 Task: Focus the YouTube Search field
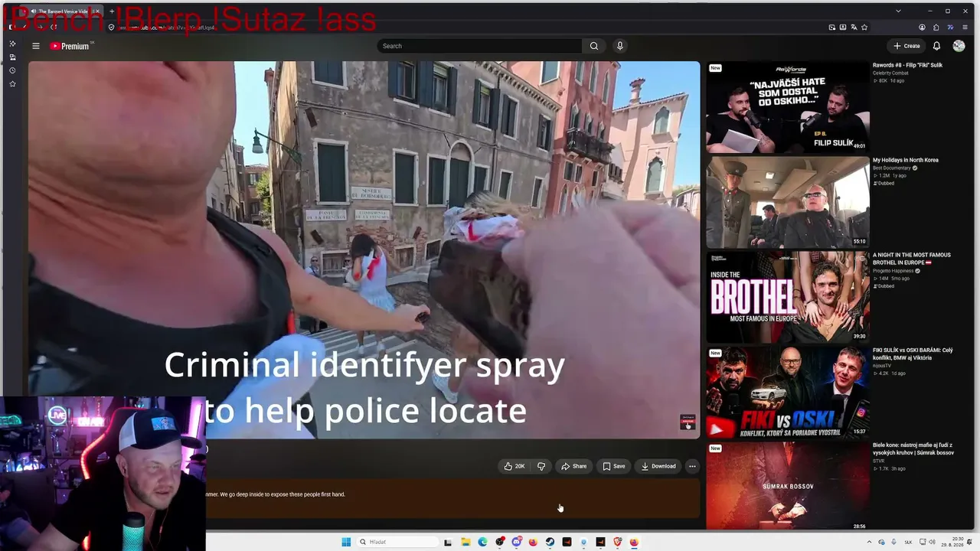pyautogui.click(x=480, y=46)
